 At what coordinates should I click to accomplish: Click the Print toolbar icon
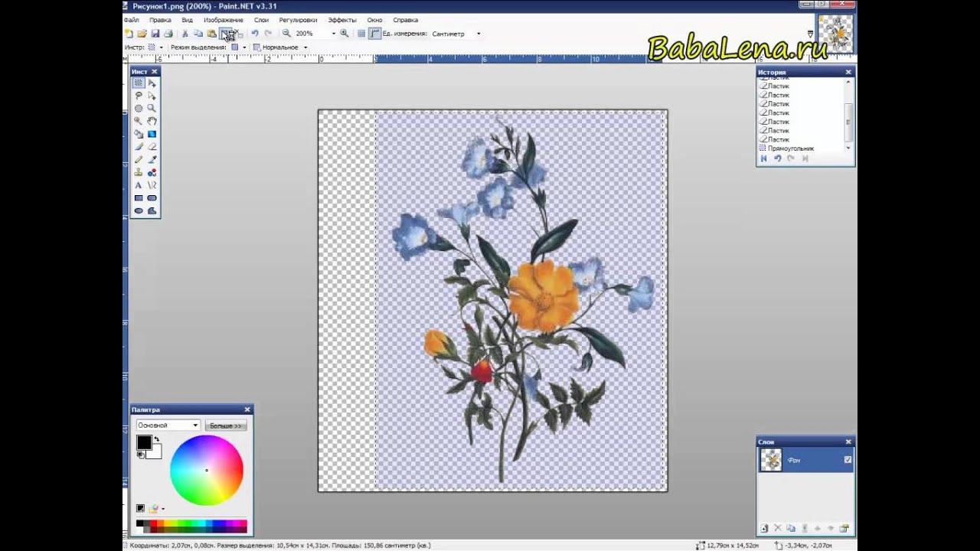point(168,34)
